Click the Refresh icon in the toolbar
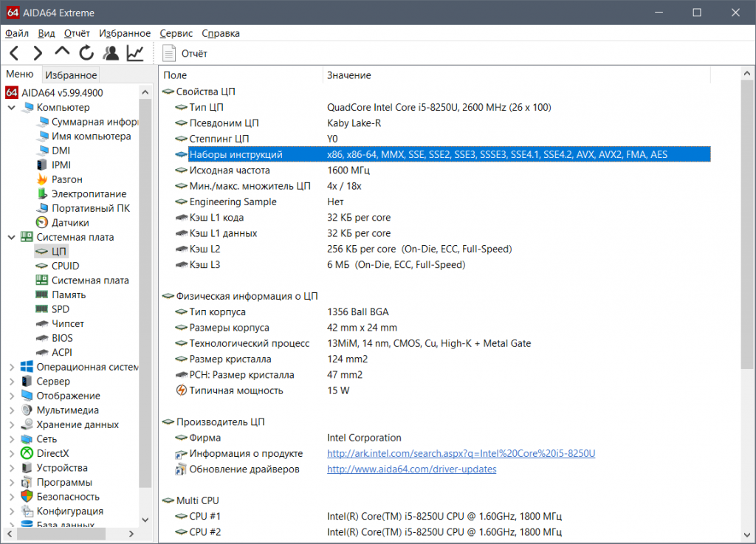The width and height of the screenshot is (756, 544). [x=86, y=52]
